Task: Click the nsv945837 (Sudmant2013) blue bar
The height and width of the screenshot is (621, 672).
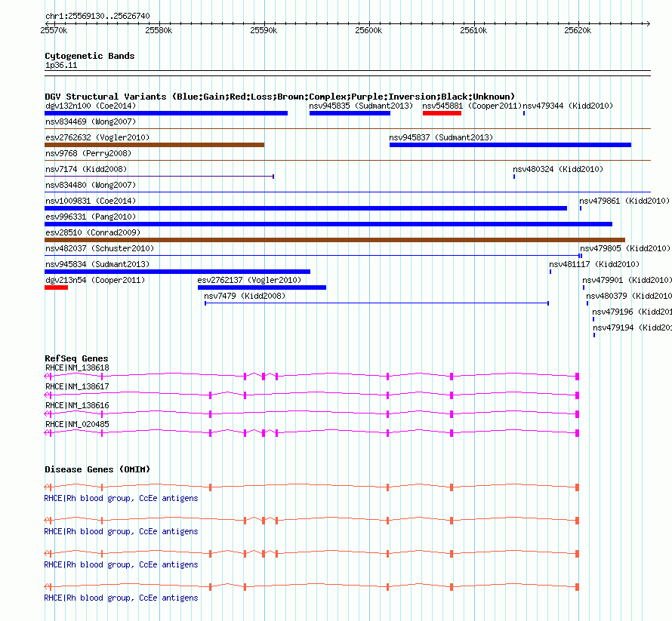Action: tap(510, 145)
